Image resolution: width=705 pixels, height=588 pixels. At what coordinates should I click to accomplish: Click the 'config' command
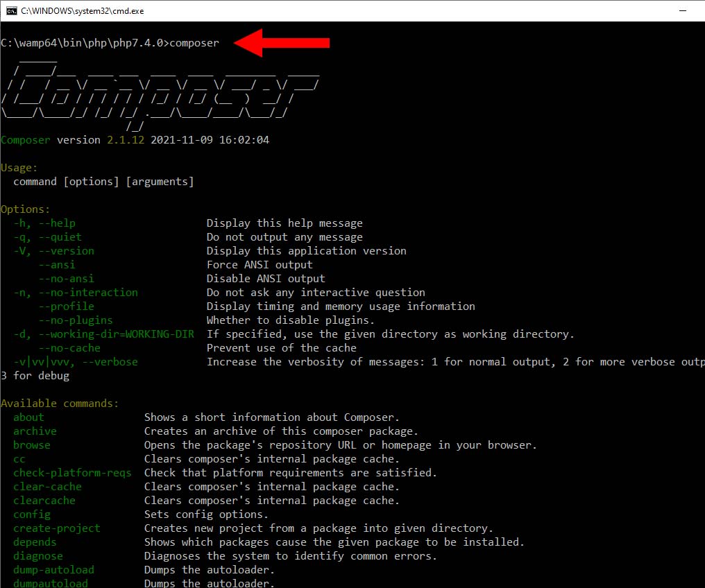coord(32,514)
